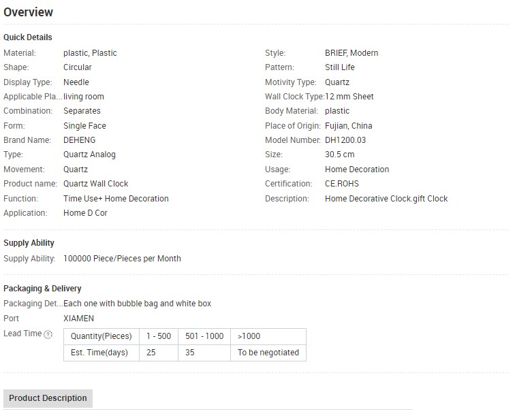
Task: Select the '25' days cell
Action: point(159,353)
